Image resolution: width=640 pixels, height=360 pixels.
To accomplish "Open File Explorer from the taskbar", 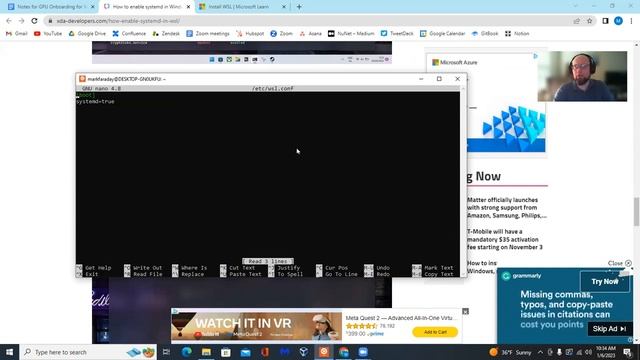I will 206,352.
